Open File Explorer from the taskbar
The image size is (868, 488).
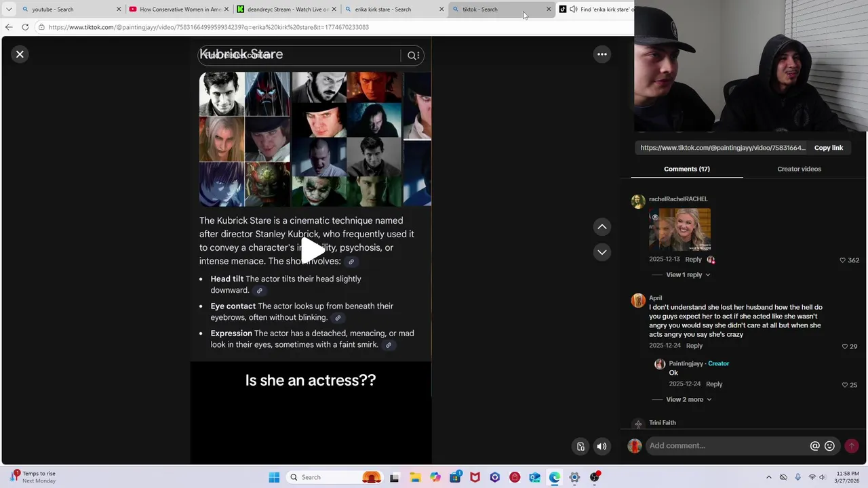[414, 477]
